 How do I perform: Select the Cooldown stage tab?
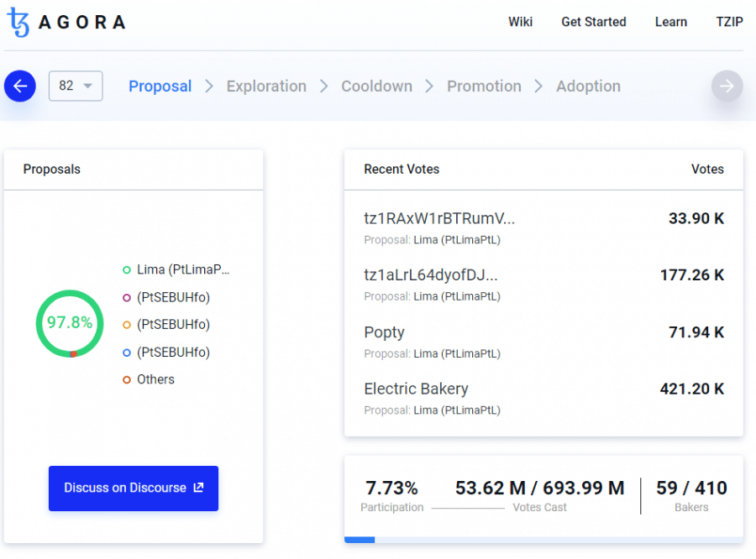376,86
